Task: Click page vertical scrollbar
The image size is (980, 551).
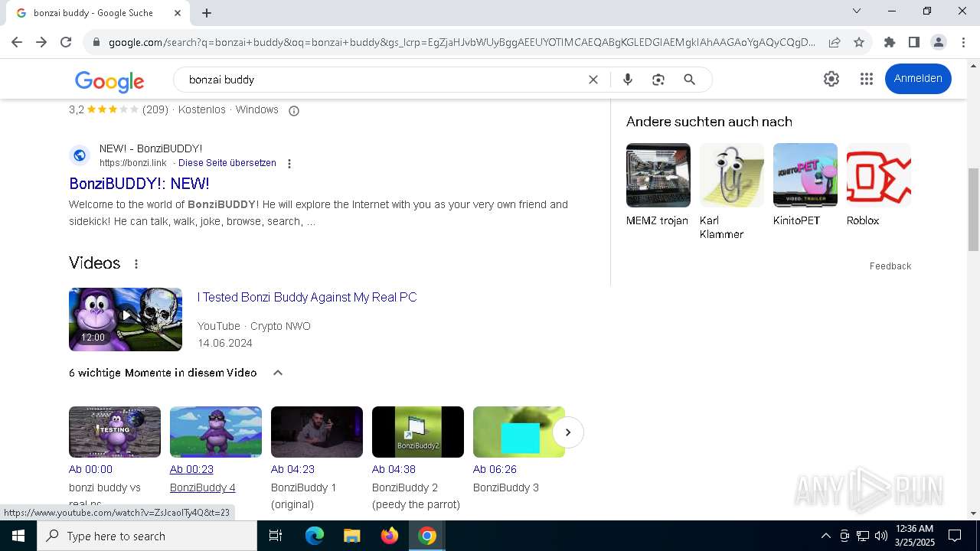Action: point(973,209)
